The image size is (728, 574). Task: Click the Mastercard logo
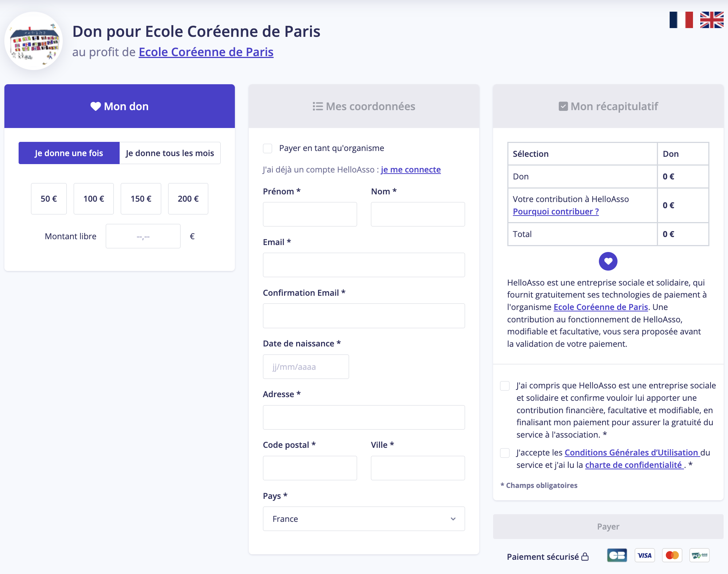[x=672, y=555]
